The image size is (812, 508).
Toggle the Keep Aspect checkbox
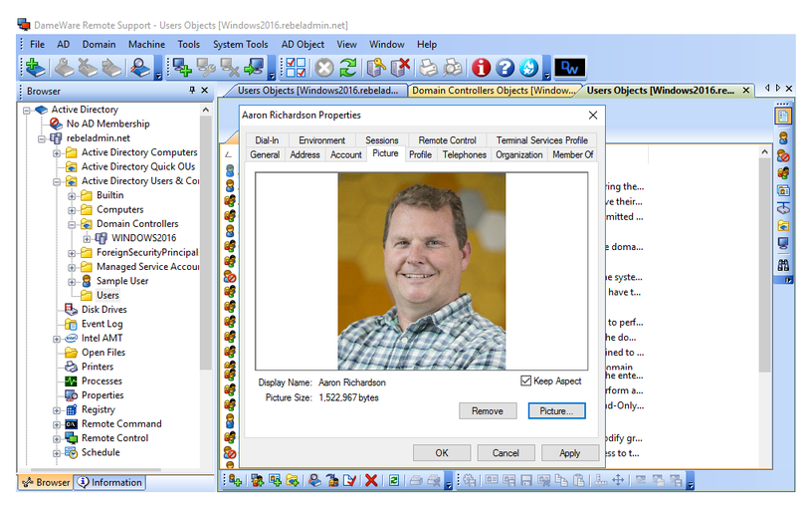pos(525,381)
